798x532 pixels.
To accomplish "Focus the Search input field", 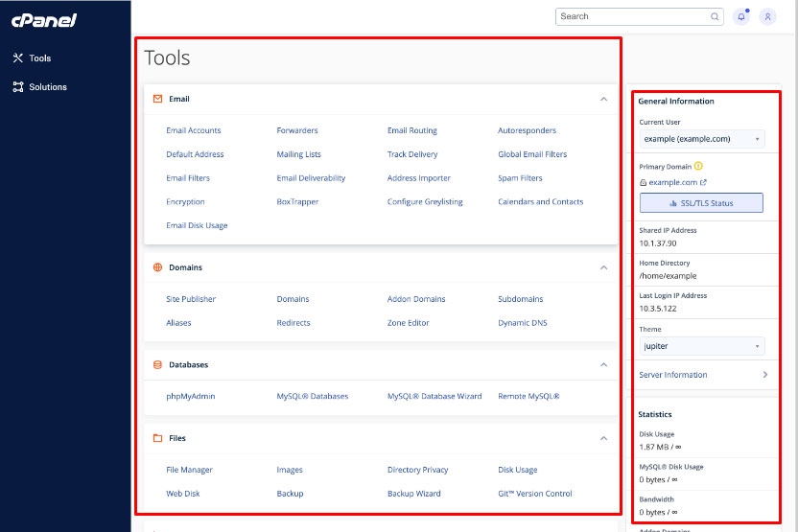I will point(639,17).
